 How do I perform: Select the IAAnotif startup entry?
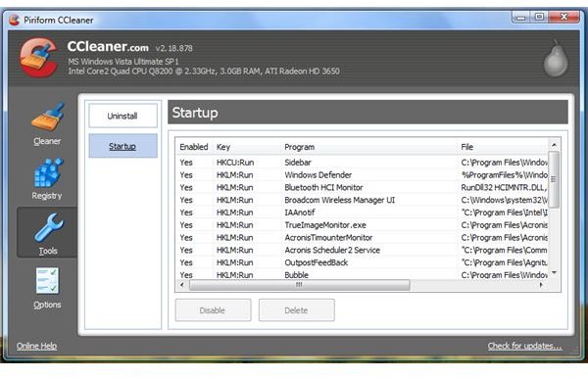(x=362, y=213)
